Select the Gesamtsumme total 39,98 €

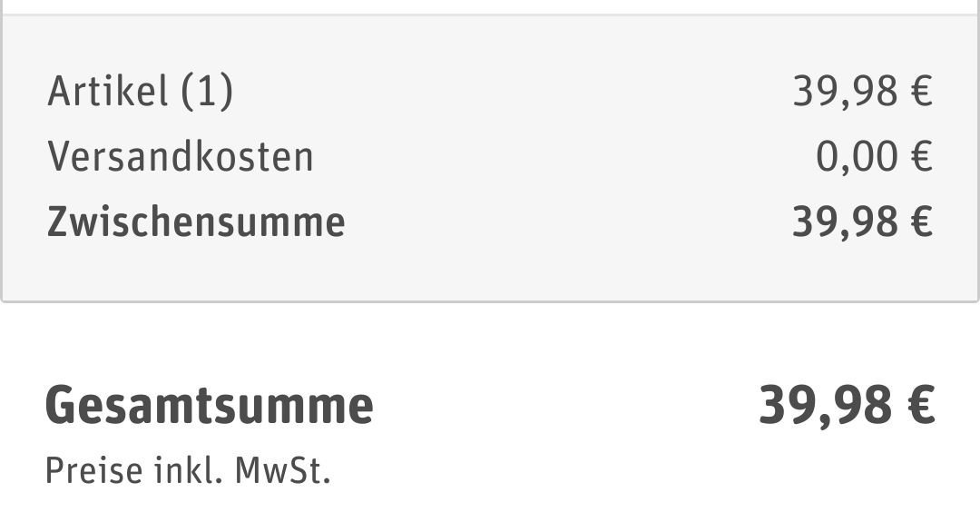coord(847,406)
